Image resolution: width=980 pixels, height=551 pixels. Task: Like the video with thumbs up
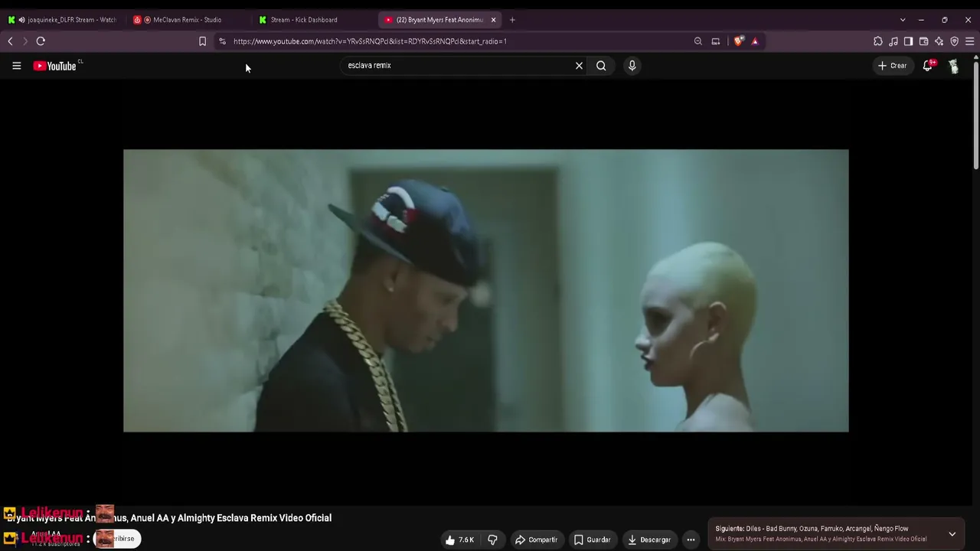pos(460,540)
